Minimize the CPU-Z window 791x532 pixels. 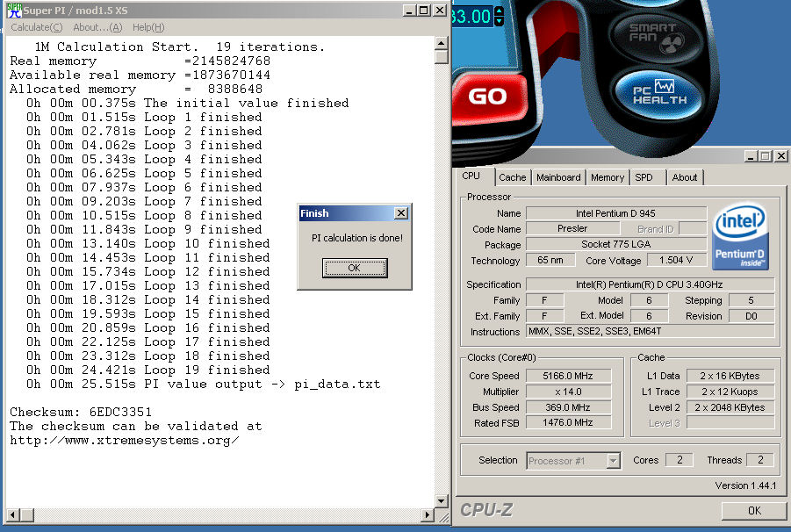click(751, 157)
